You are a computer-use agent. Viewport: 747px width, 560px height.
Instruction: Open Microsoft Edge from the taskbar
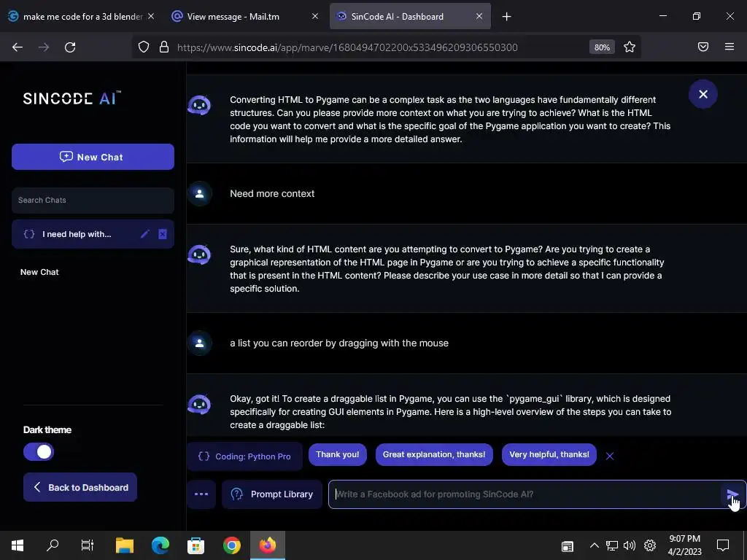(160, 545)
